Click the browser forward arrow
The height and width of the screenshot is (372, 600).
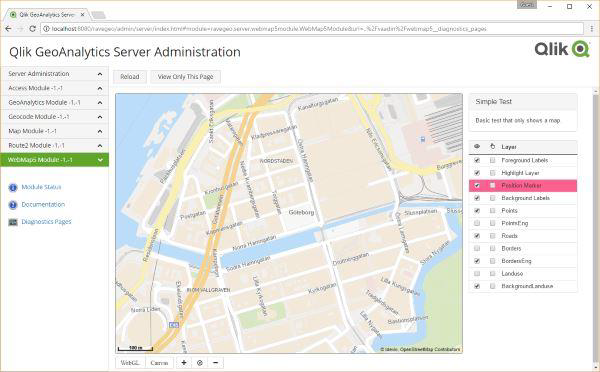coord(21,29)
